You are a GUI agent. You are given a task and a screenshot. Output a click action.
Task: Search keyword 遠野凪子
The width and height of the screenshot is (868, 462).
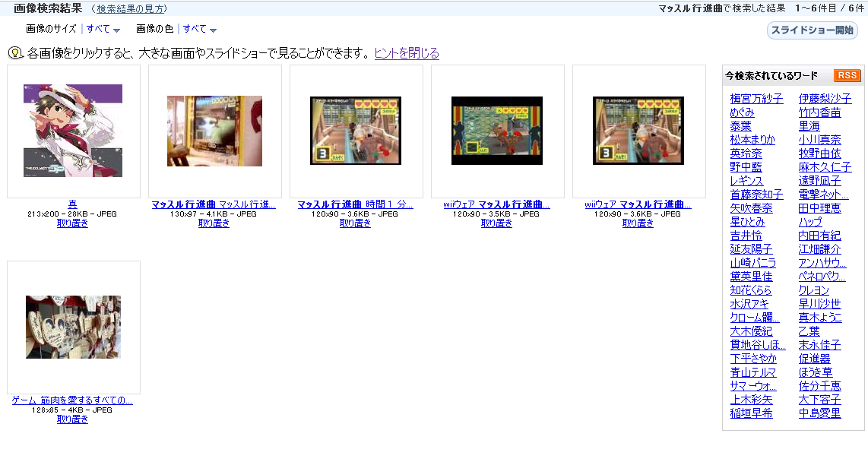click(x=820, y=181)
